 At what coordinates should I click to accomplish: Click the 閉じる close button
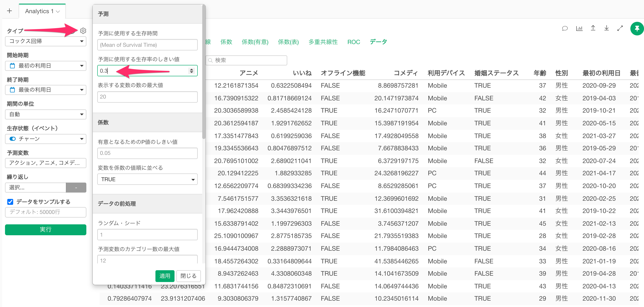pyautogui.click(x=189, y=276)
